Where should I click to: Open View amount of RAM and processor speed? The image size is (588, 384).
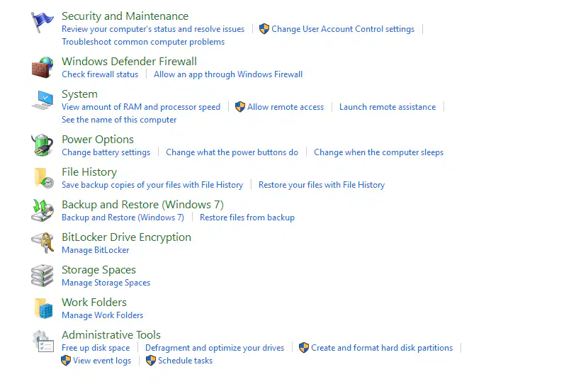(x=141, y=107)
